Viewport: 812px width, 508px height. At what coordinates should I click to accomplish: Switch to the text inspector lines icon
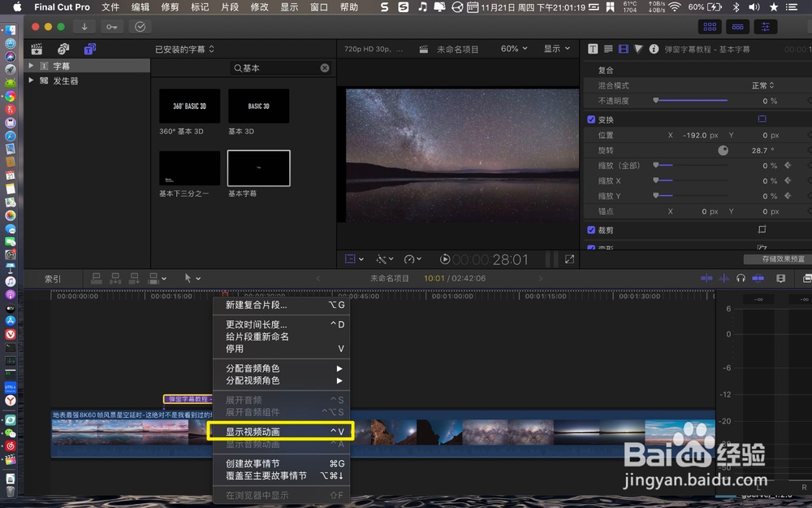point(608,49)
